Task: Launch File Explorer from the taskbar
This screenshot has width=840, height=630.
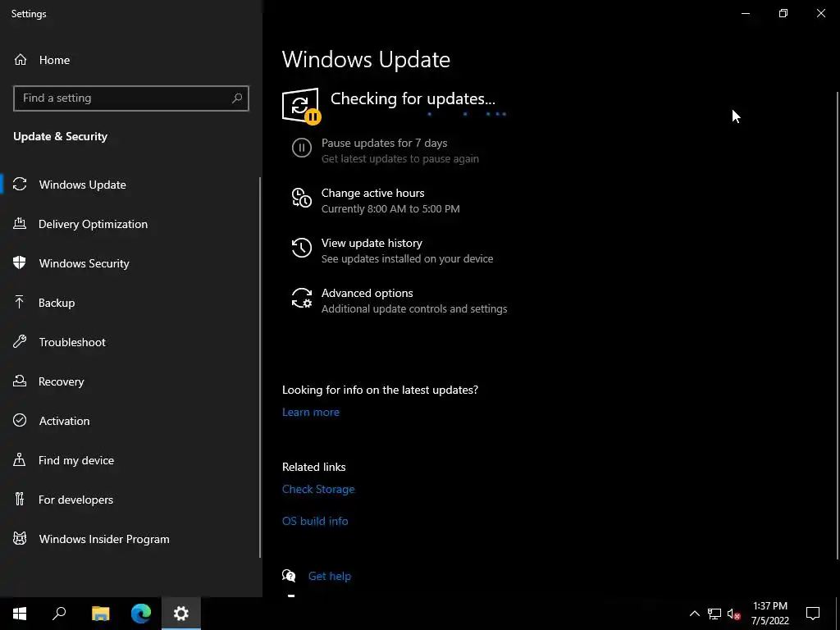Action: (x=100, y=614)
